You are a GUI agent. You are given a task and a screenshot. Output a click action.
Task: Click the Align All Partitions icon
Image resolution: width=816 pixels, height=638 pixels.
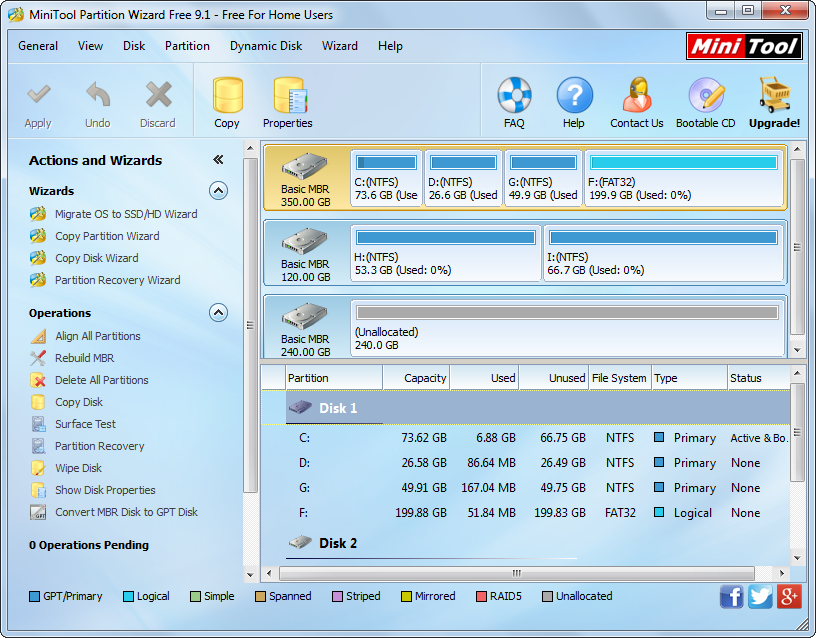(x=38, y=336)
